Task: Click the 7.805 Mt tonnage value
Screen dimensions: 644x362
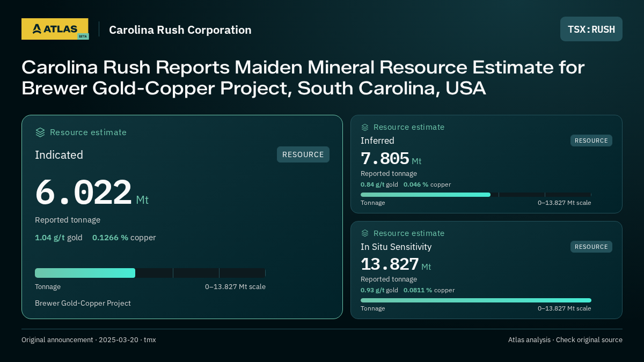Action: click(391, 159)
